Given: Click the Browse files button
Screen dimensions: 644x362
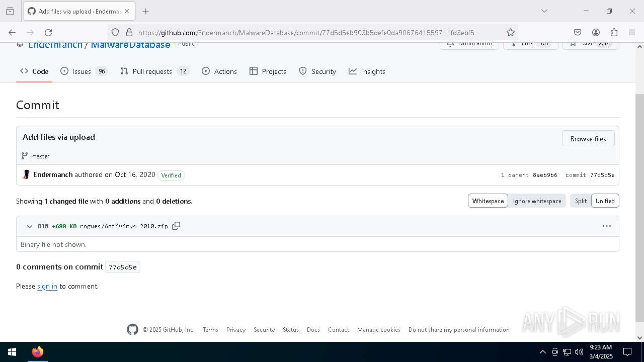Looking at the screenshot, I should [x=588, y=139].
